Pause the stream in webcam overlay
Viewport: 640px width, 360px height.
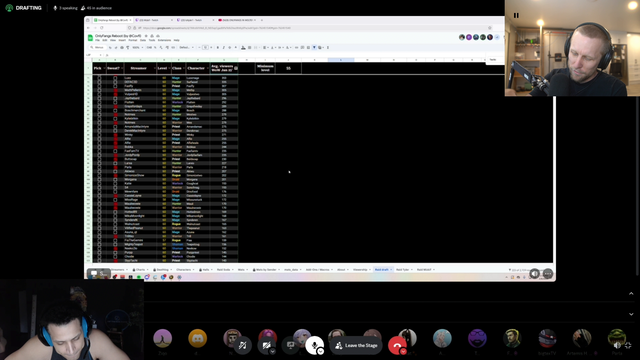point(516,16)
